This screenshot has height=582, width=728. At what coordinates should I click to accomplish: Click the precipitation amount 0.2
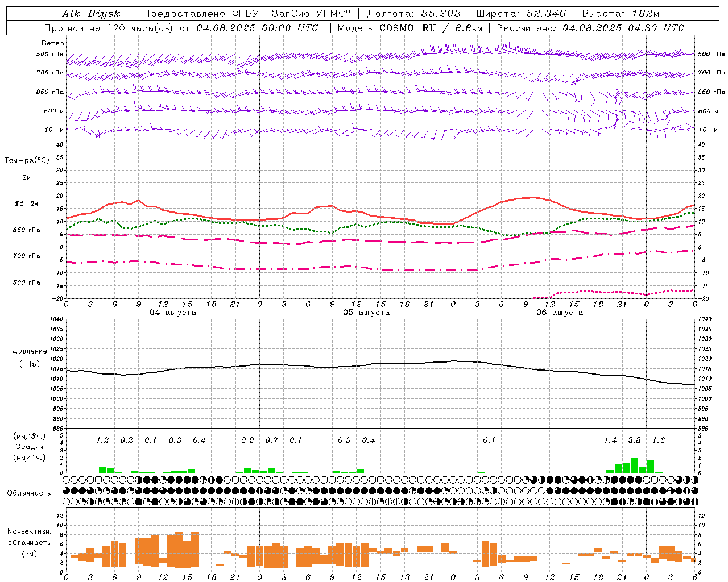126,440
